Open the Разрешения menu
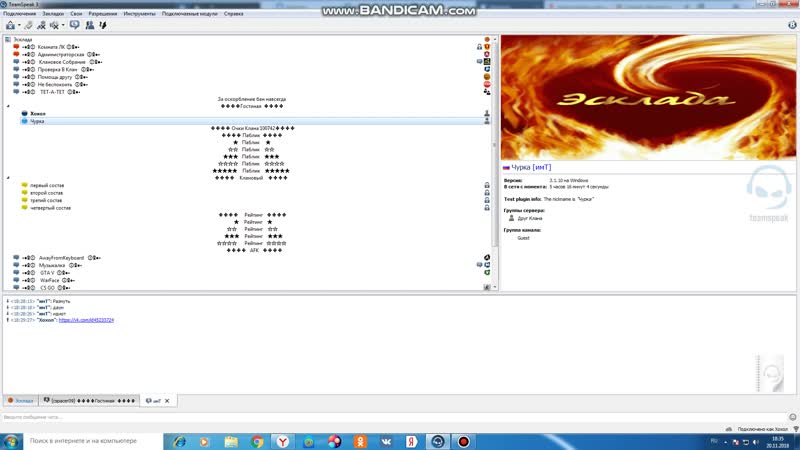This screenshot has width=800, height=450. point(103,14)
